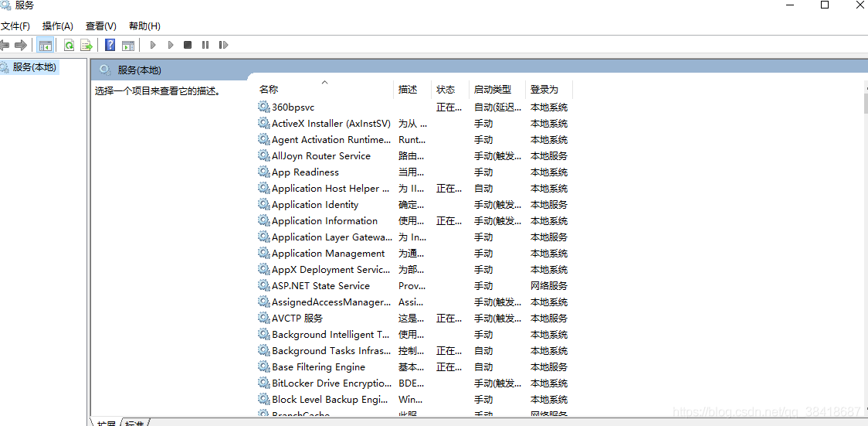Click 正在 status of Base Filtering Engine
The width and height of the screenshot is (868, 426).
pos(449,366)
